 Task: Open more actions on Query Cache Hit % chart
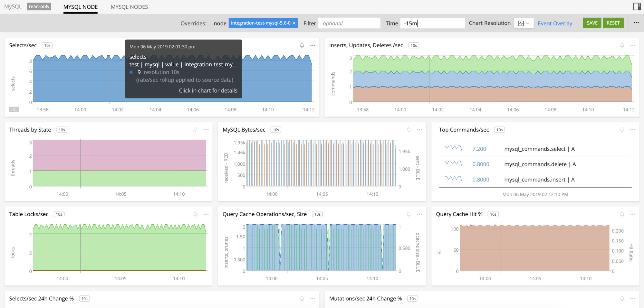click(x=633, y=214)
